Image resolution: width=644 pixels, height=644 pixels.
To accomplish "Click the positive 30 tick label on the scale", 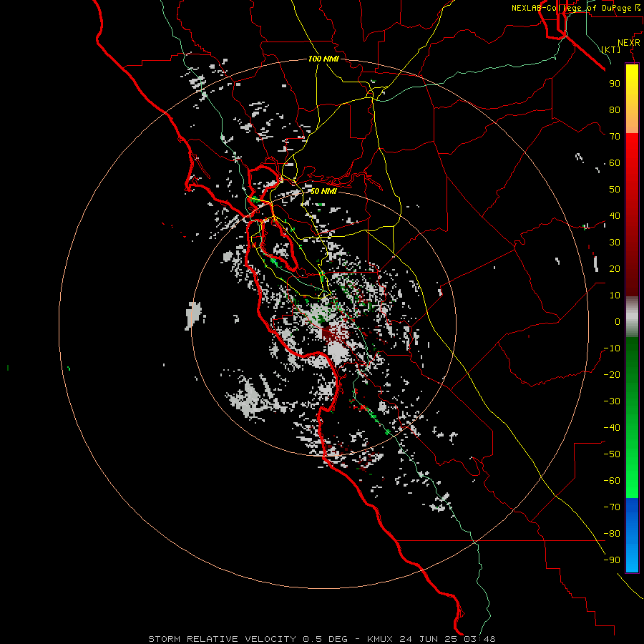I will click(x=615, y=243).
